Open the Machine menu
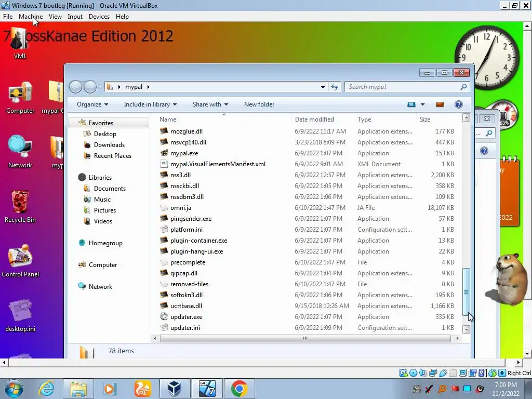 click(31, 16)
